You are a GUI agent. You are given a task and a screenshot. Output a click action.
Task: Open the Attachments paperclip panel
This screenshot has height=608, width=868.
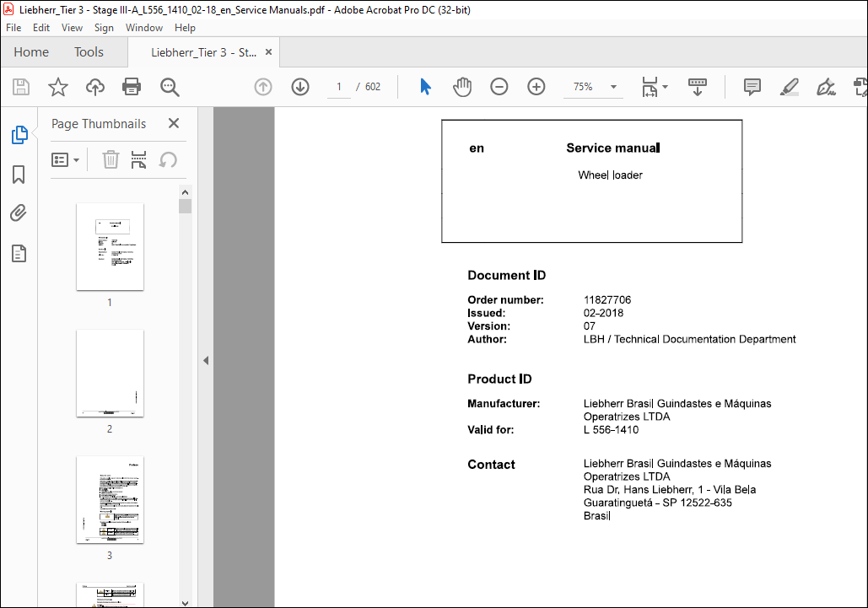click(x=19, y=213)
